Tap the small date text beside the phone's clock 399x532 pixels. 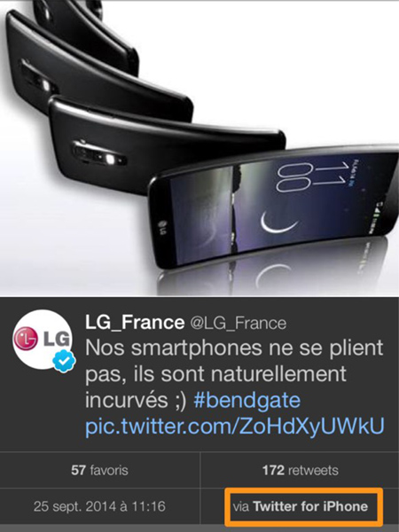point(355,172)
